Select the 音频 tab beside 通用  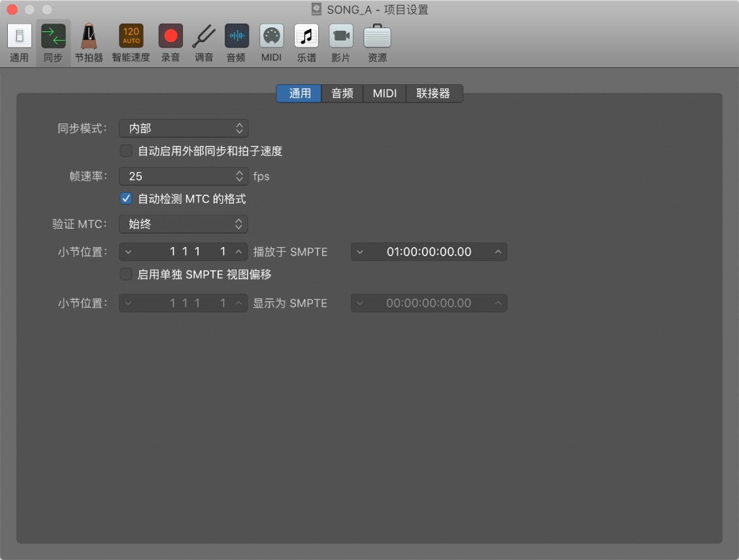342,93
